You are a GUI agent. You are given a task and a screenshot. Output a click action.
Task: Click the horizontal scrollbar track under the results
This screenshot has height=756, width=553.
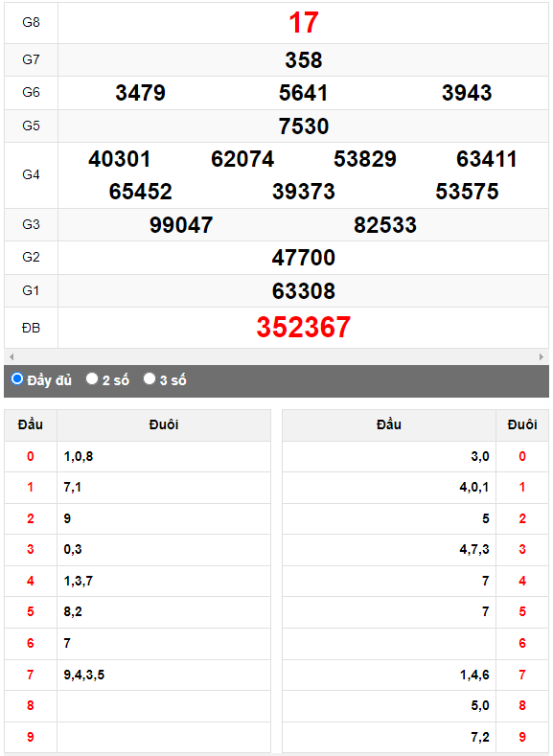pyautogui.click(x=276, y=356)
